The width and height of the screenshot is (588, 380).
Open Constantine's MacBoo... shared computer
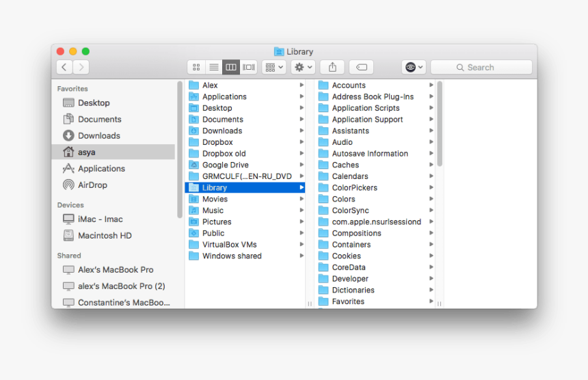pyautogui.click(x=113, y=302)
